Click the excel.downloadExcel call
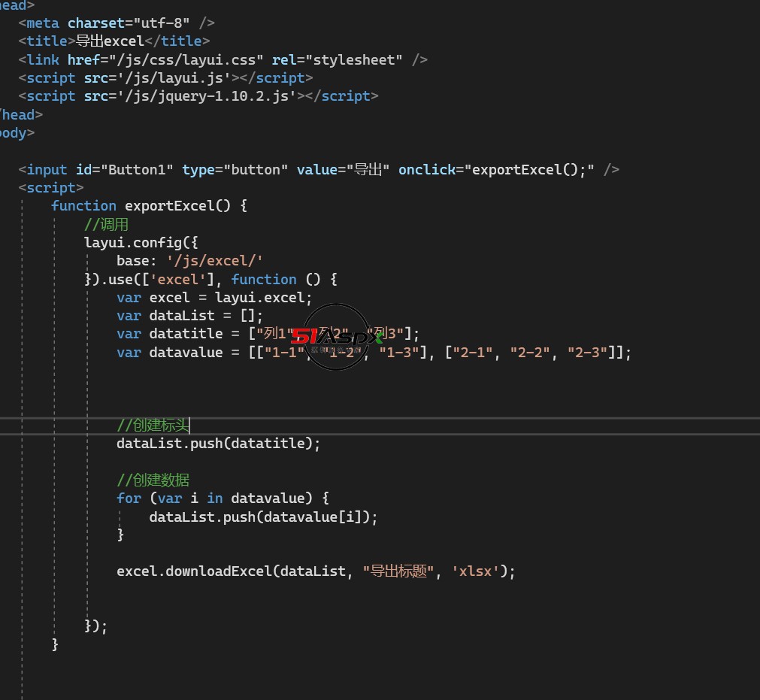The image size is (760, 700). point(316,571)
